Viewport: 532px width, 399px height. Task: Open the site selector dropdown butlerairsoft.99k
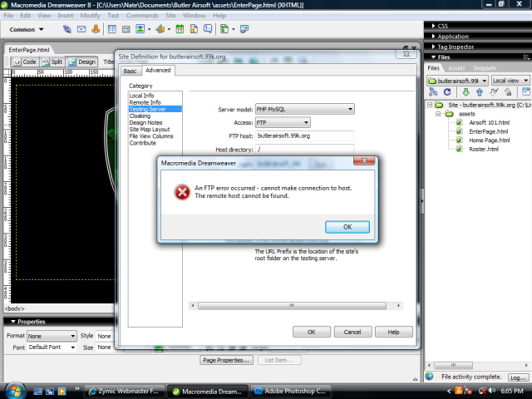457,81
